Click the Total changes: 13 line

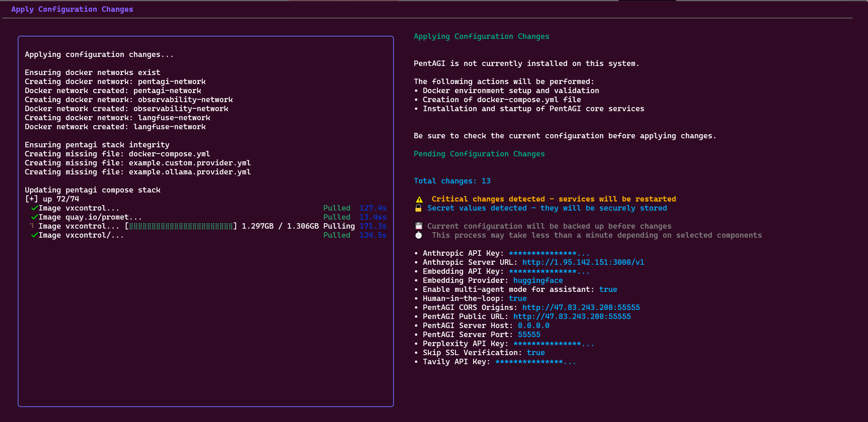click(x=452, y=181)
